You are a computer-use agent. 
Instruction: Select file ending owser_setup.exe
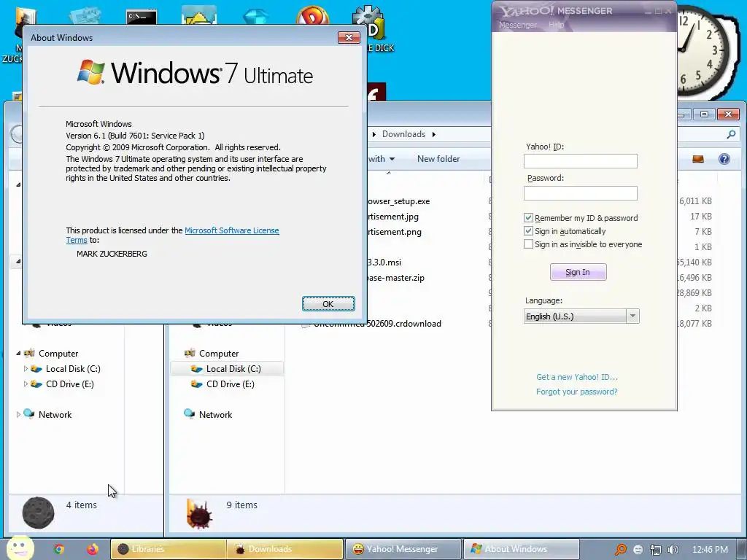[x=399, y=201]
